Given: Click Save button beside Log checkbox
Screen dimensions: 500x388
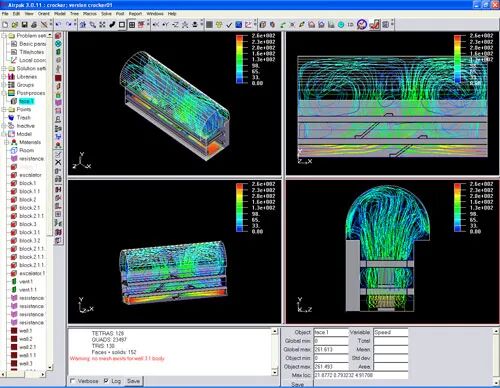Looking at the screenshot, I should [133, 381].
